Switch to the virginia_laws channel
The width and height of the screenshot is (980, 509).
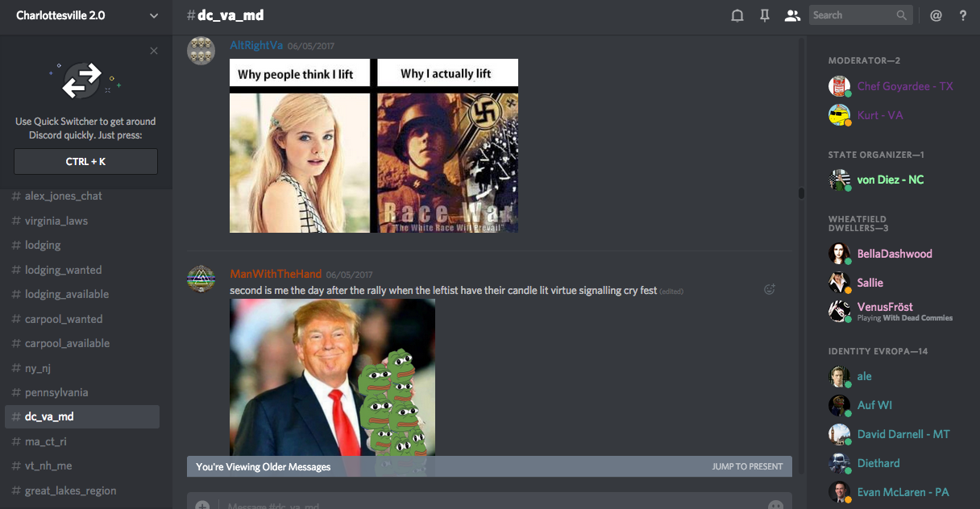click(x=56, y=221)
